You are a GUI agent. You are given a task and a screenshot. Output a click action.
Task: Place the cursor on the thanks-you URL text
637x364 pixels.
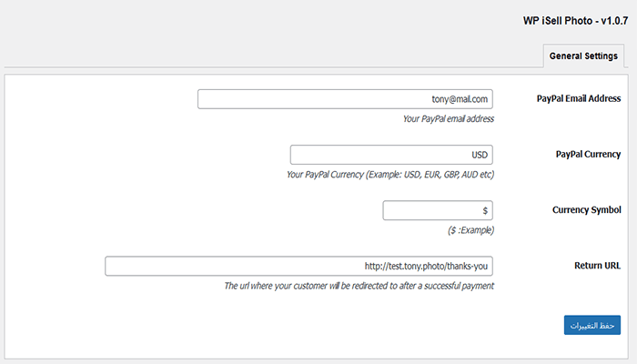(x=426, y=266)
